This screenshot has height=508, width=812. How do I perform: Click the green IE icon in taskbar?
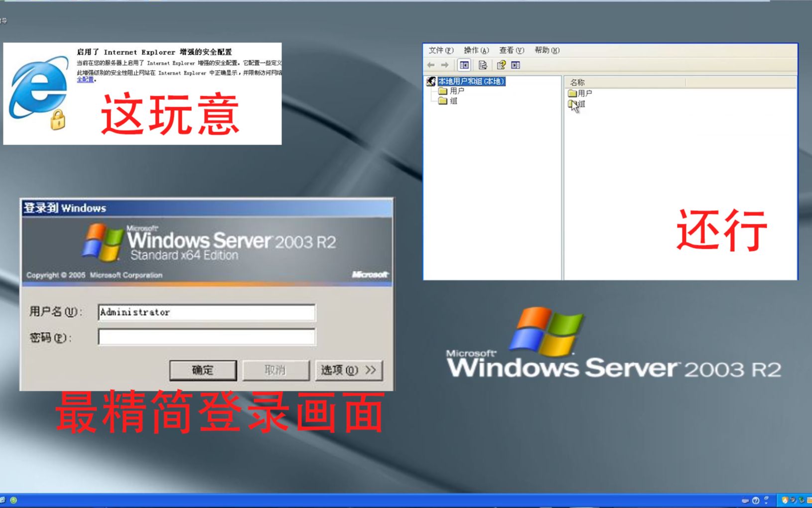(13, 500)
